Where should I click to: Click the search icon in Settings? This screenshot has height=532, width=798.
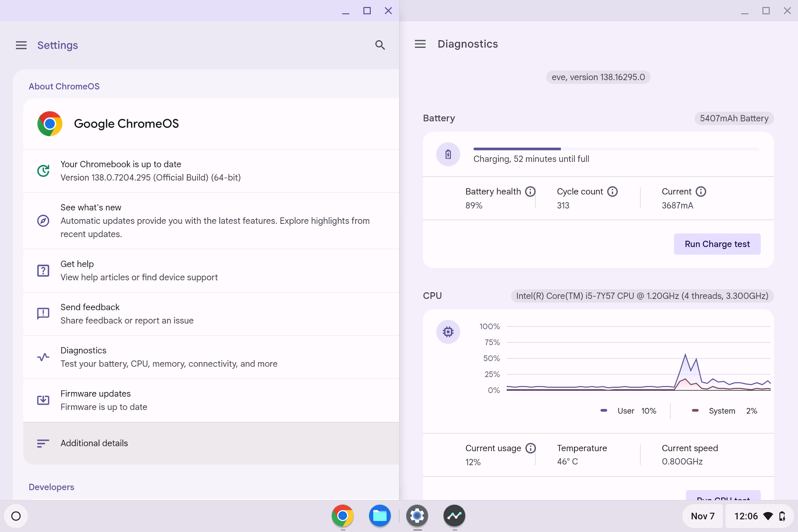[x=380, y=45]
